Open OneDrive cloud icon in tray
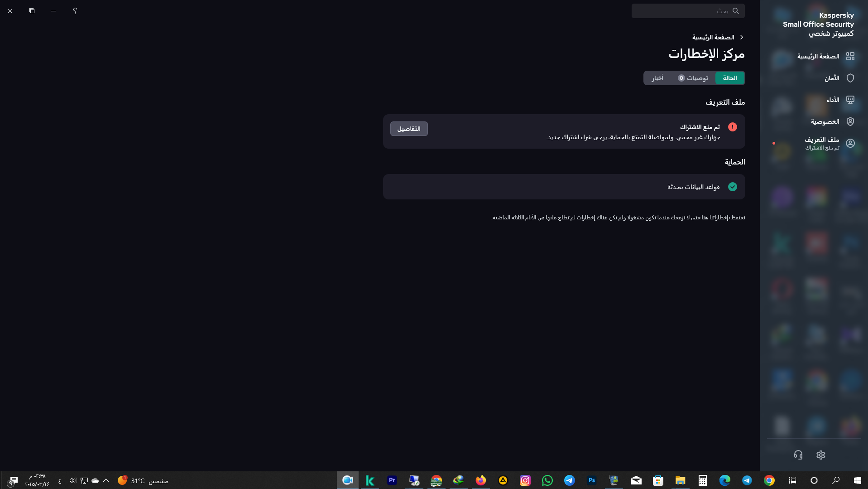 tap(95, 480)
